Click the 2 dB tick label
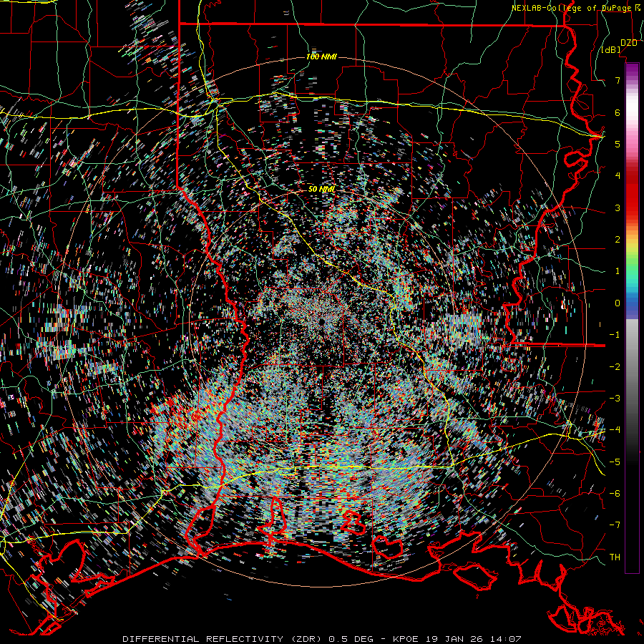This screenshot has width=644, height=644. [x=618, y=240]
